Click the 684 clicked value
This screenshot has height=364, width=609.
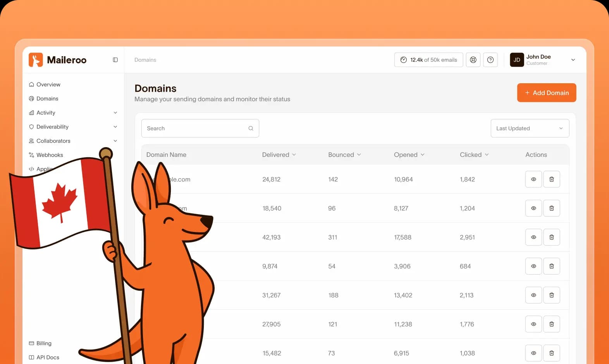(465, 266)
